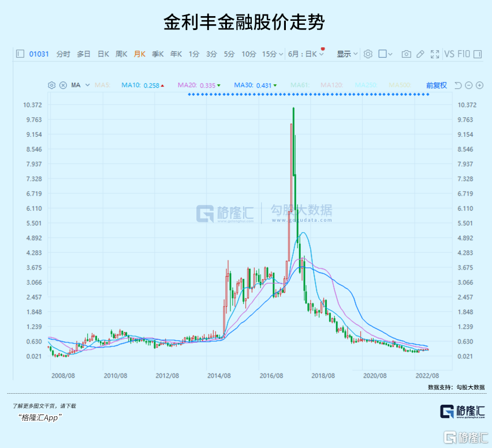Remove the MA indicator with X icon
This screenshot has height=448, width=492.
click(63, 85)
